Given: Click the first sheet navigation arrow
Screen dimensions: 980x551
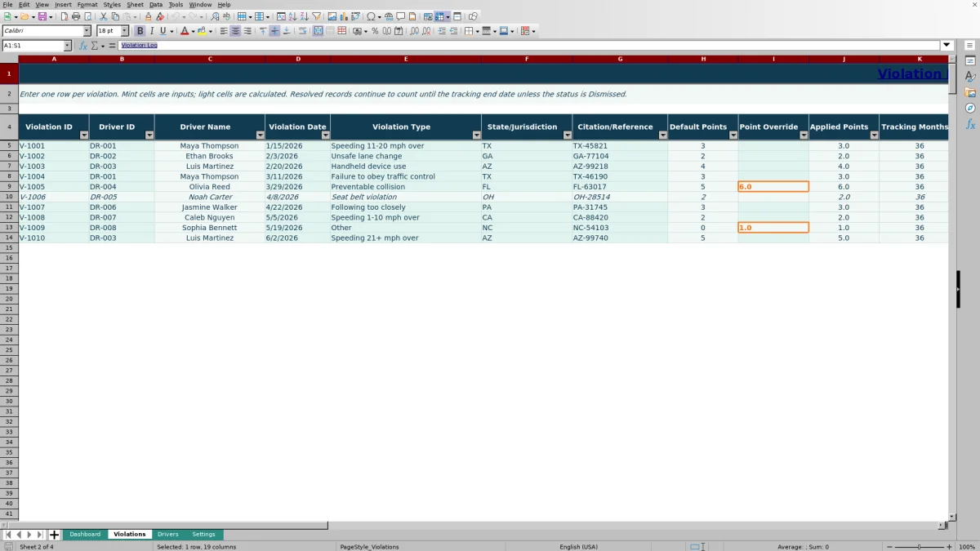Looking at the screenshot, I should click(8, 535).
